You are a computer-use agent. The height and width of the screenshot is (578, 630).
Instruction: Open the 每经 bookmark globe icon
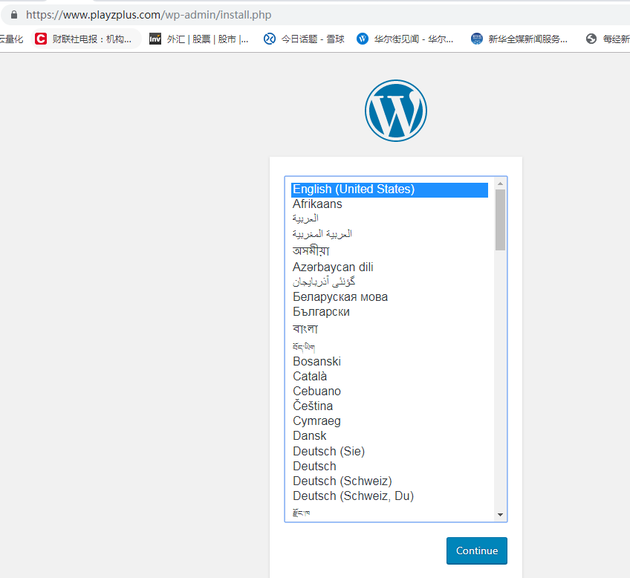tap(591, 39)
